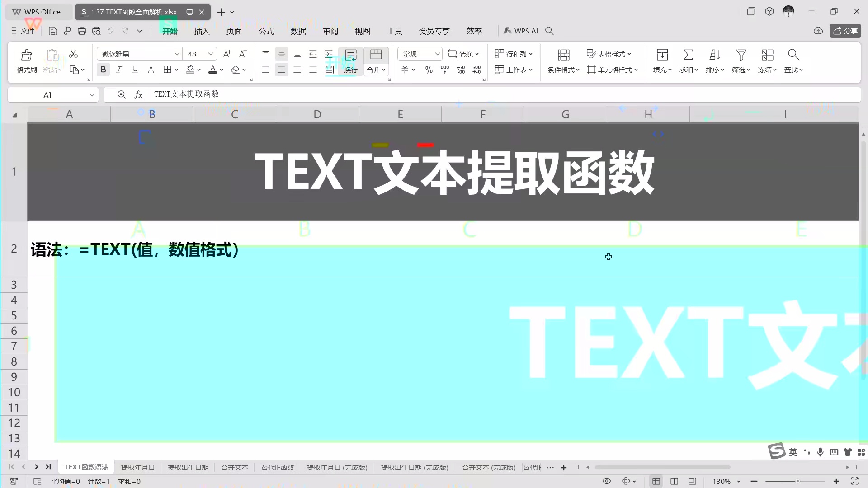Click the Percent style icon
This screenshot has width=868, height=488.
pyautogui.click(x=429, y=70)
